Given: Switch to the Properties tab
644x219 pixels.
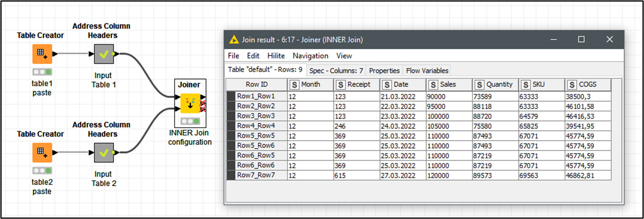Looking at the screenshot, I should click(x=384, y=71).
